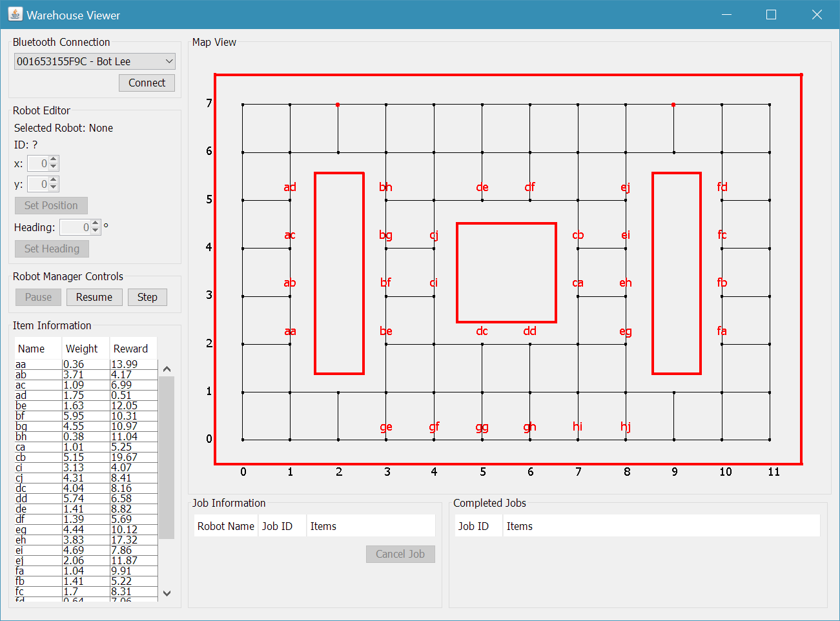Sort items by the Weight column header
The width and height of the screenshot is (840, 621).
coord(80,348)
